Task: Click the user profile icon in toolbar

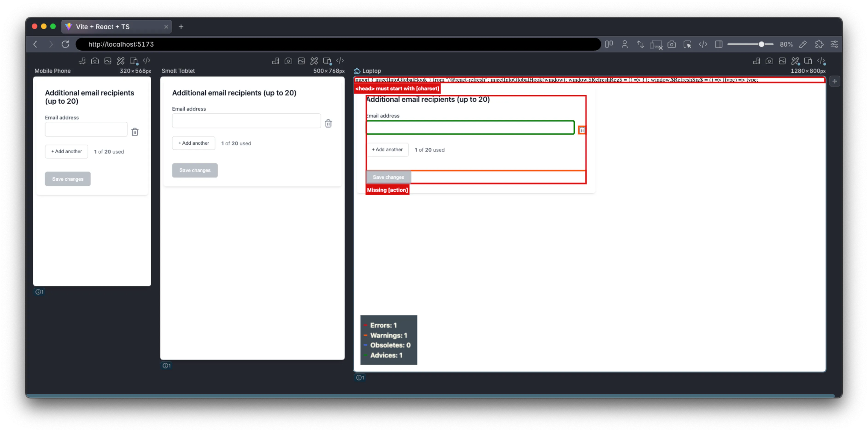Action: click(x=624, y=44)
